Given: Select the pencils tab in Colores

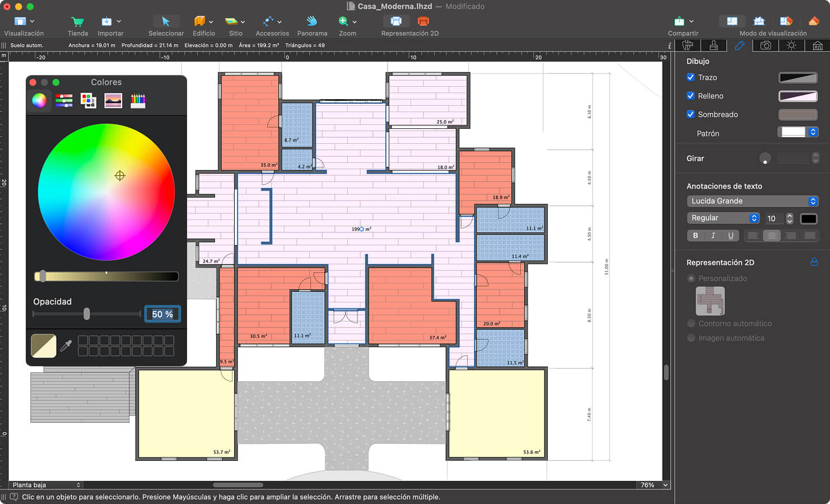Looking at the screenshot, I should pyautogui.click(x=138, y=100).
